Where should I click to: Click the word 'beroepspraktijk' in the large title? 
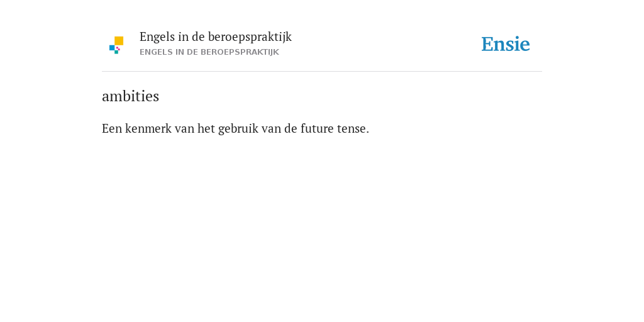[250, 37]
